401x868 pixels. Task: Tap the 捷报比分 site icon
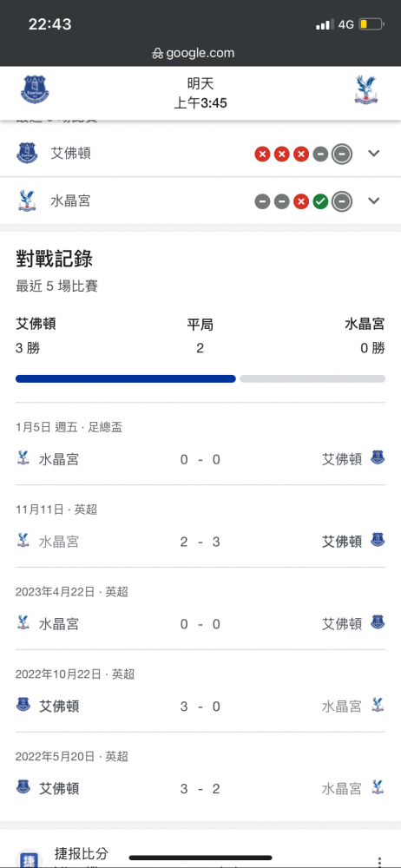tap(29, 857)
